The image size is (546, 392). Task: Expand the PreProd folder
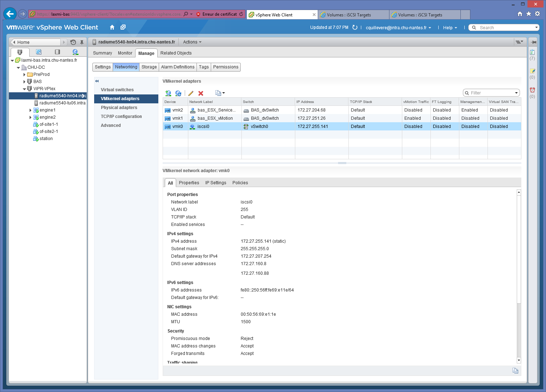pyautogui.click(x=24, y=74)
